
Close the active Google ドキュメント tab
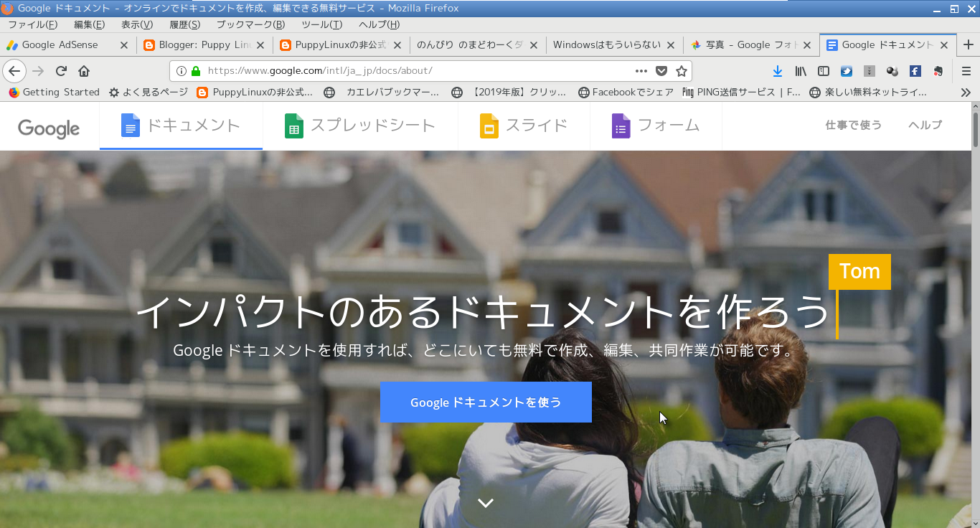click(944, 44)
